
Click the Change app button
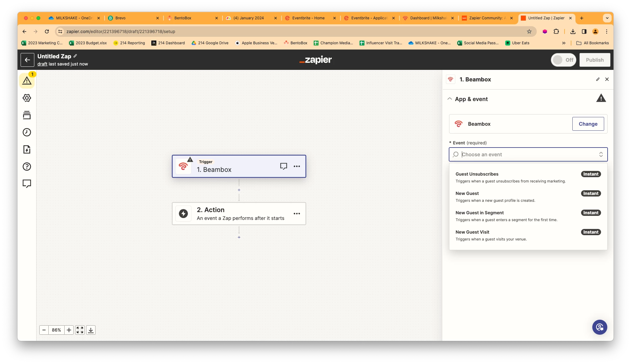588,124
